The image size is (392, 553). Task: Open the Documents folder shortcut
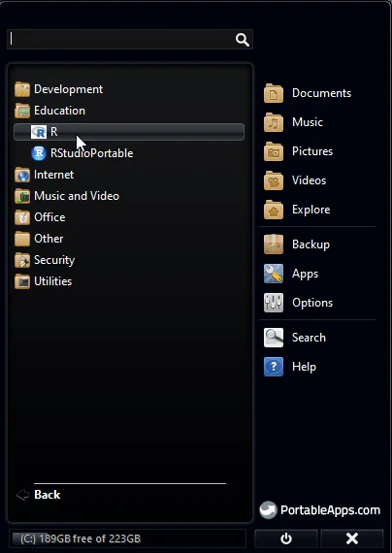(x=308, y=93)
